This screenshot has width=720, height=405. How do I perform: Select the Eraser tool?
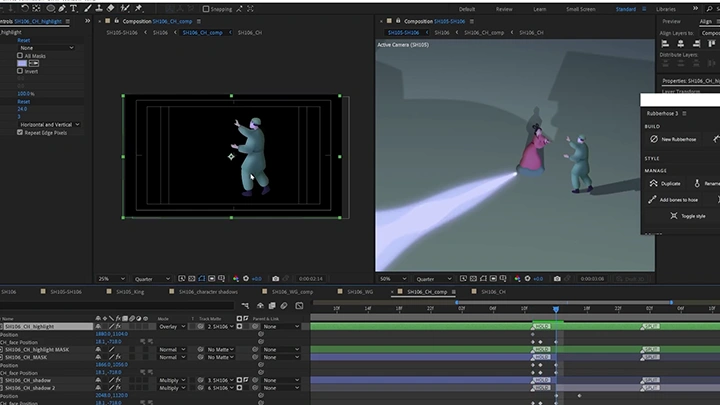[111, 8]
